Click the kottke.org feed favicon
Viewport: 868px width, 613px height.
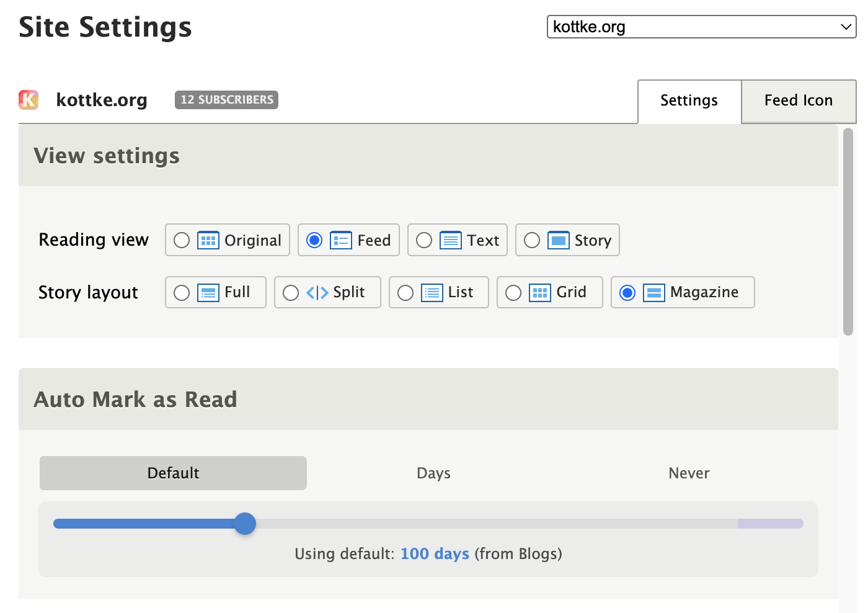pos(29,100)
